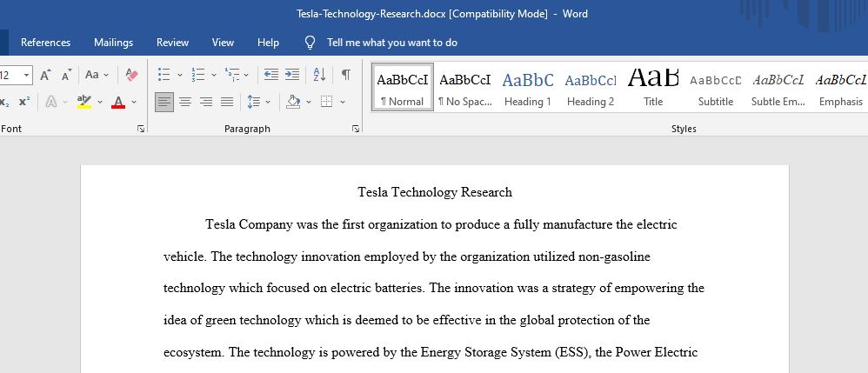
Task: Apply the Subtitle style
Action: point(716,87)
